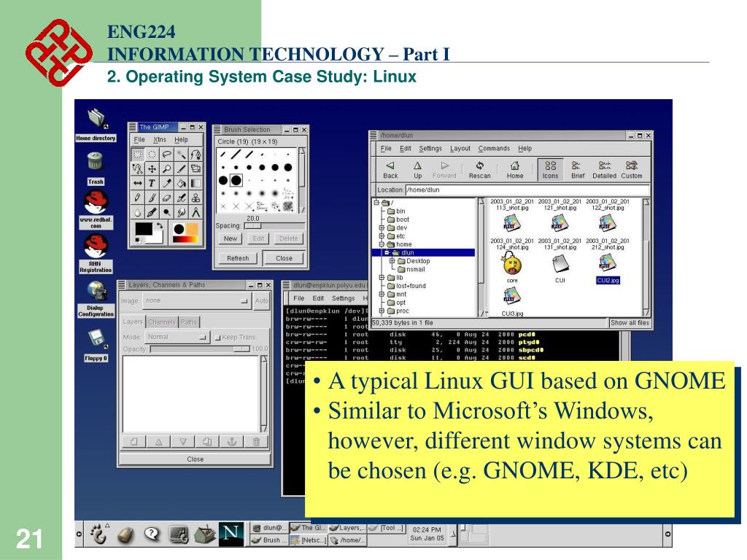Pick the Paintbrush tool
This screenshot has width=747, height=560.
tap(152, 198)
